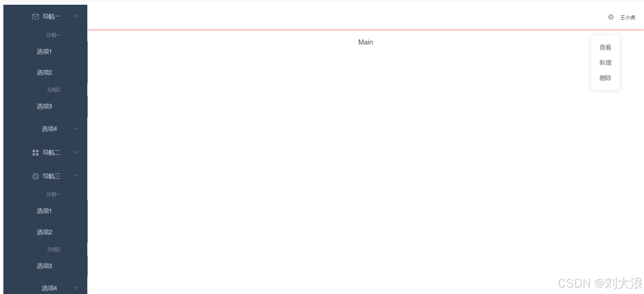Screen dimensions: 644x294
Task: Choose 删除 from the dropdown menu
Action: coord(605,78)
